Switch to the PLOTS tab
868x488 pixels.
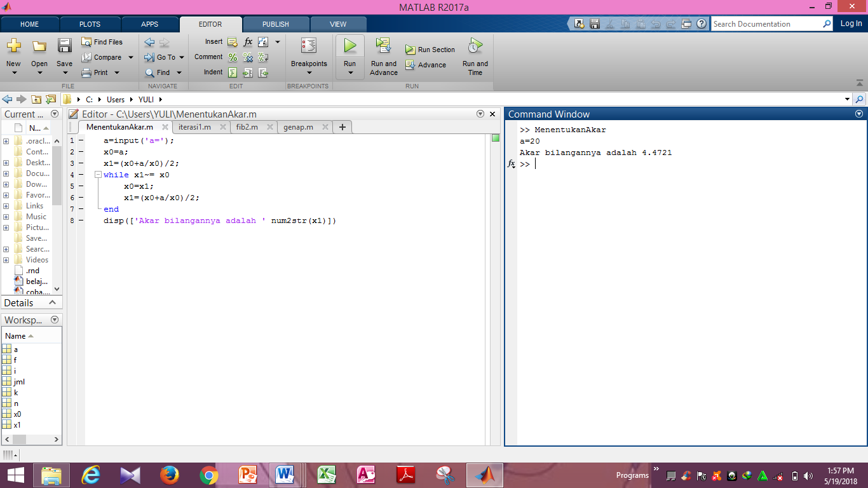pyautogui.click(x=90, y=24)
